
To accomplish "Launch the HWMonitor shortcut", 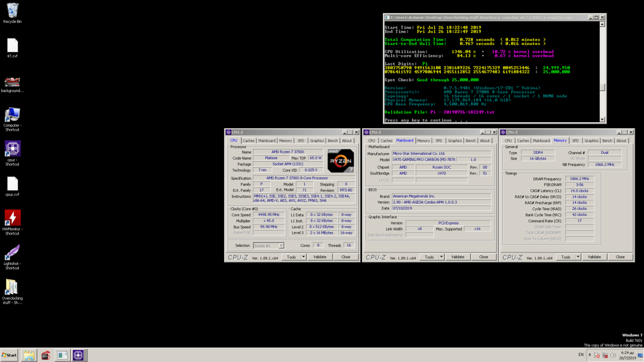I will tap(12, 223).
